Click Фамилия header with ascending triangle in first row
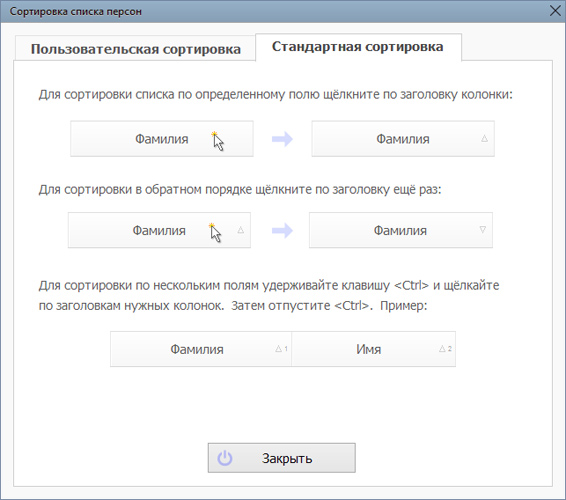This screenshot has width=566, height=500. tap(403, 139)
